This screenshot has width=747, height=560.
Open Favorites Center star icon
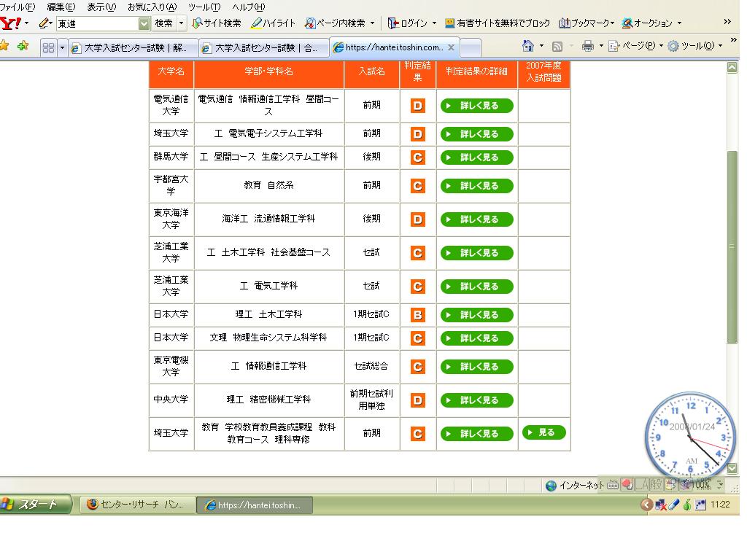click(x=5, y=46)
